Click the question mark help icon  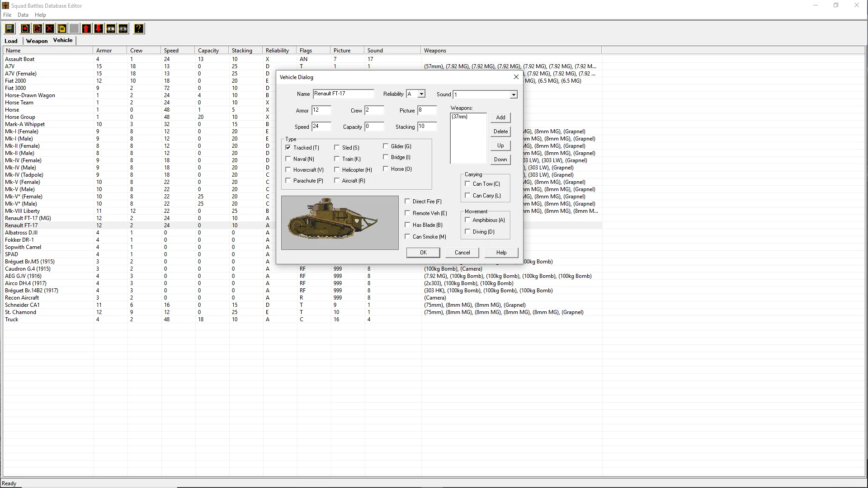tap(139, 29)
